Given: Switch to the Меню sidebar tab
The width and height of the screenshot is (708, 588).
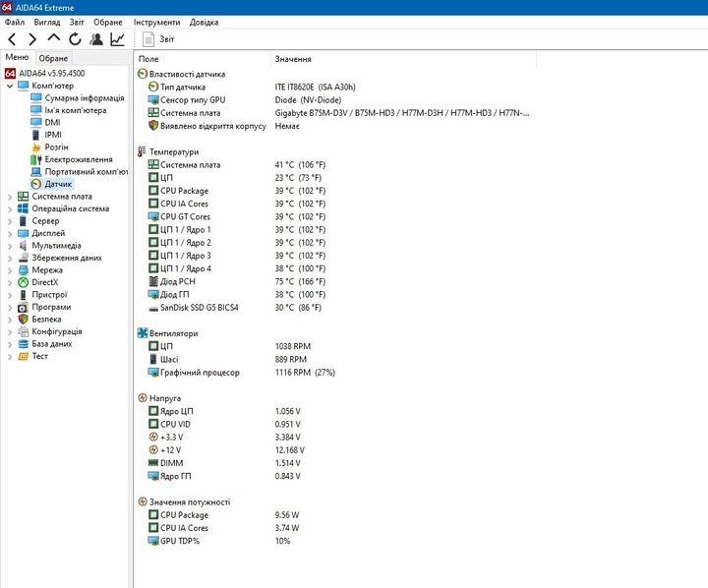Looking at the screenshot, I should [17, 57].
